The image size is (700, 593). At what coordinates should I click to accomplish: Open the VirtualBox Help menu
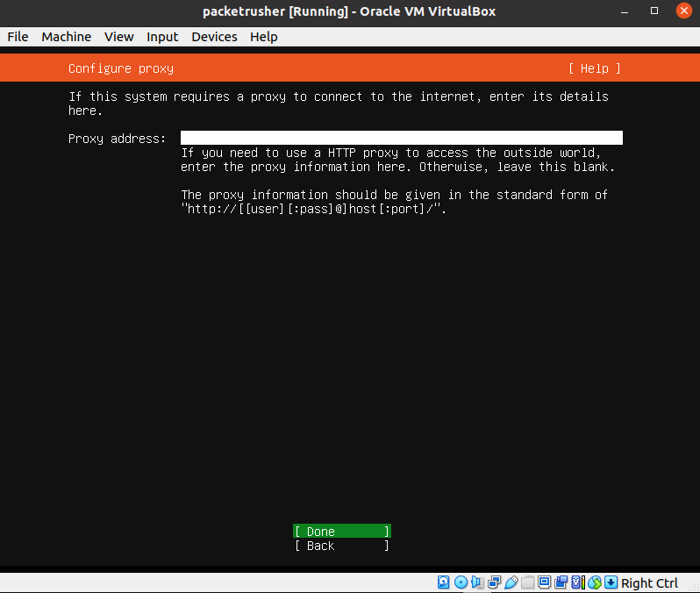pyautogui.click(x=264, y=37)
